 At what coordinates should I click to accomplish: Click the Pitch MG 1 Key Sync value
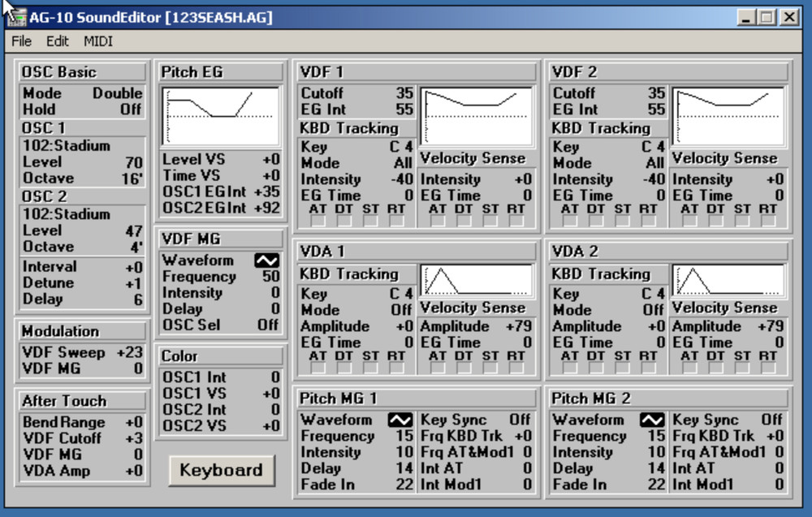[520, 420]
